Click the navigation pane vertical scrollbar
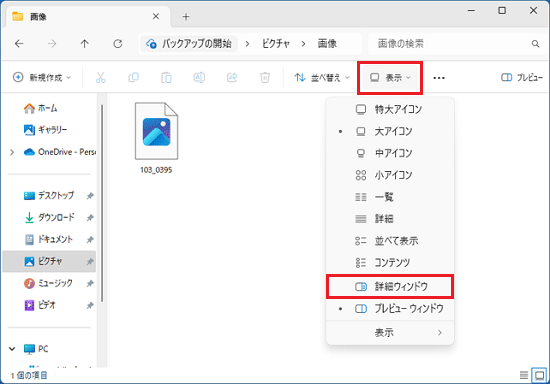Image resolution: width=550 pixels, height=384 pixels. pos(102,203)
